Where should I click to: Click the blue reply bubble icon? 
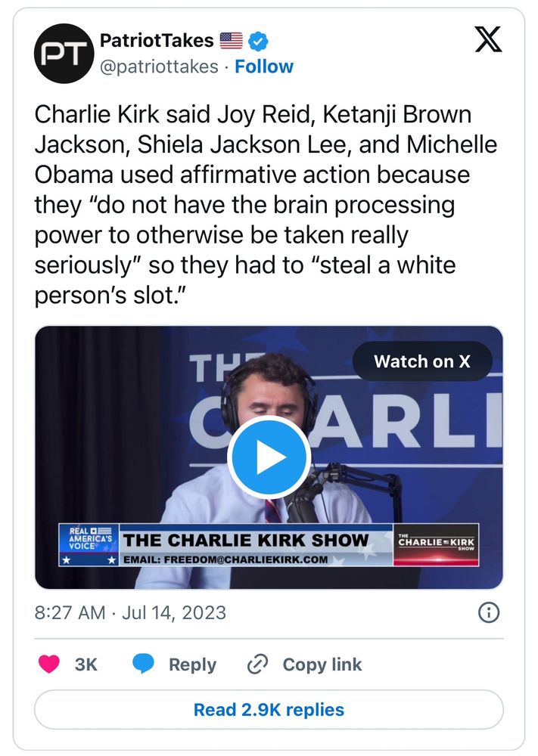[143, 664]
